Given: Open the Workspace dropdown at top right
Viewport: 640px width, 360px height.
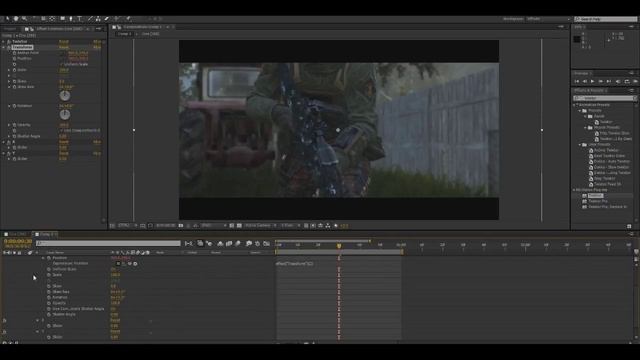Looking at the screenshot, I should coord(548,19).
